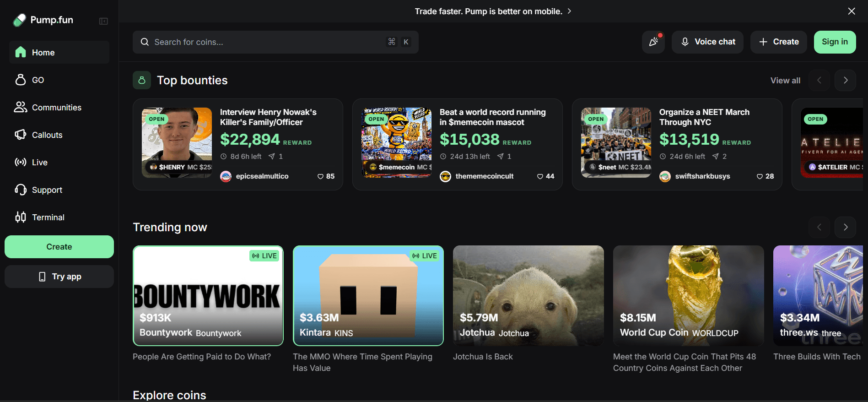Open the notifications party popper icon
Screen dimensions: 868x402
[653, 42]
